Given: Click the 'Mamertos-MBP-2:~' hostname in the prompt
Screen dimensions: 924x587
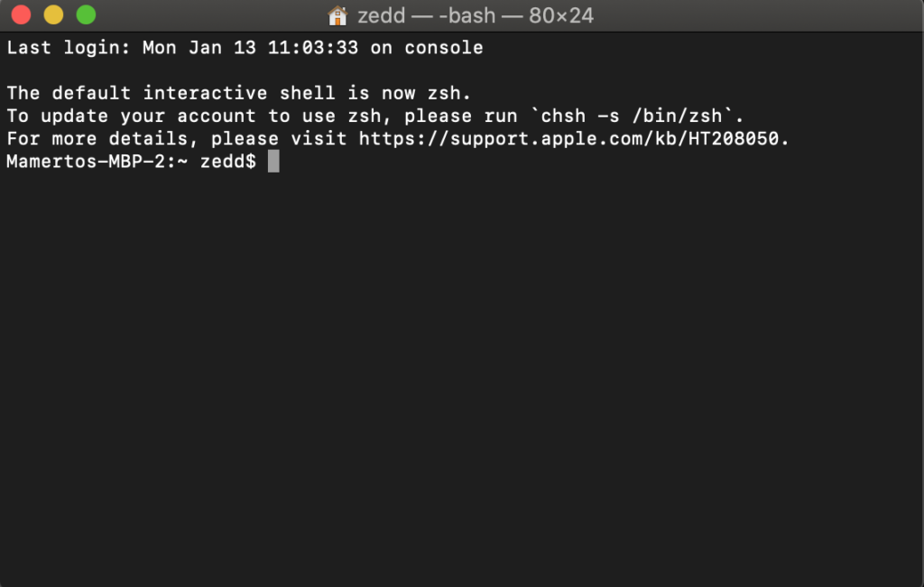Looking at the screenshot, I should pyautogui.click(x=97, y=161).
